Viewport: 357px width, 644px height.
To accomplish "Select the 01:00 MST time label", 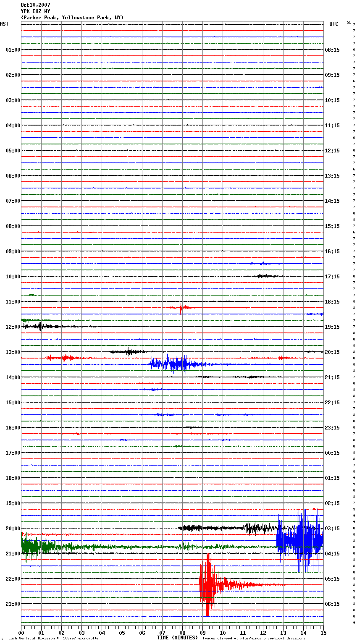I will 13,50.
